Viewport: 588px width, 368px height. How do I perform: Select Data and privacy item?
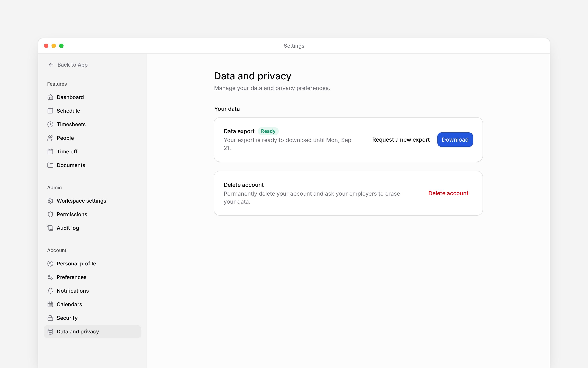pos(92,332)
